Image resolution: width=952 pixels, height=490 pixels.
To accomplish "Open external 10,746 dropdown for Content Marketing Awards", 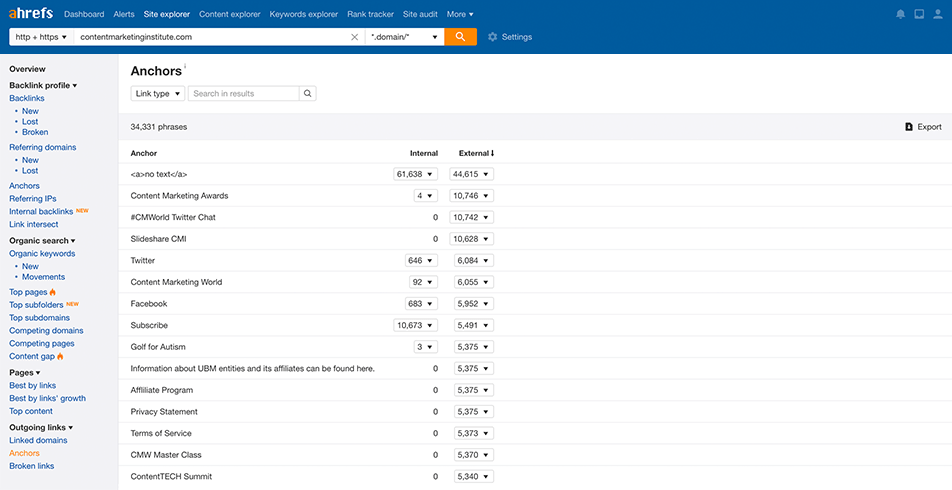I will pos(472,196).
